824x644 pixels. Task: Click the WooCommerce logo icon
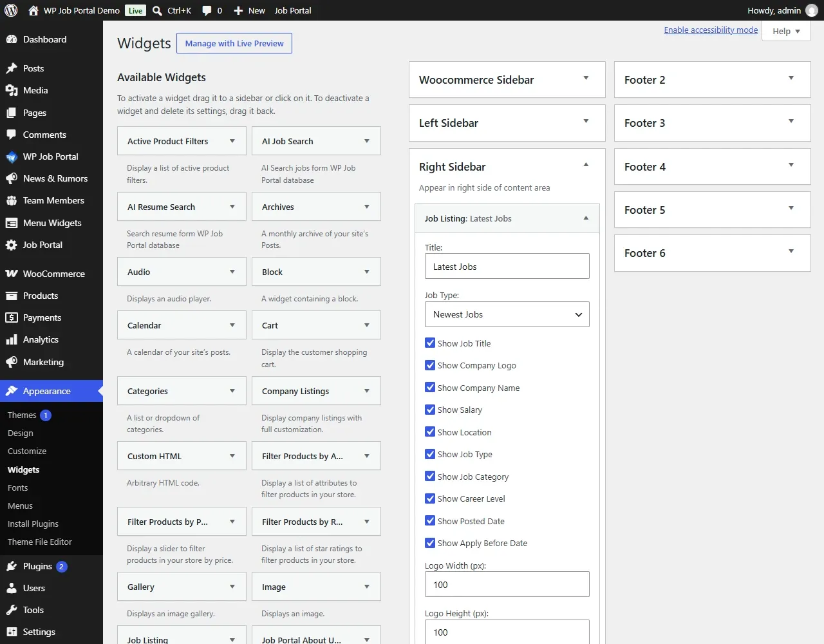click(x=12, y=274)
